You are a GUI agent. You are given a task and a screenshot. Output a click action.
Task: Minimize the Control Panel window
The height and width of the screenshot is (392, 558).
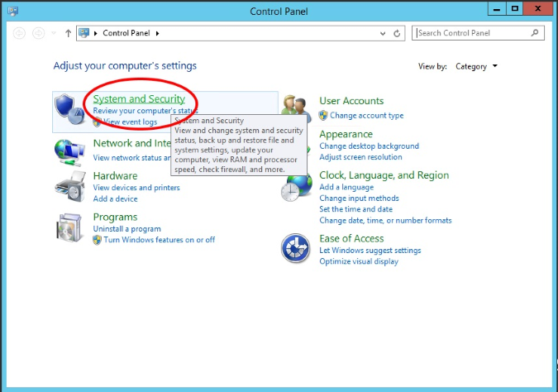497,9
